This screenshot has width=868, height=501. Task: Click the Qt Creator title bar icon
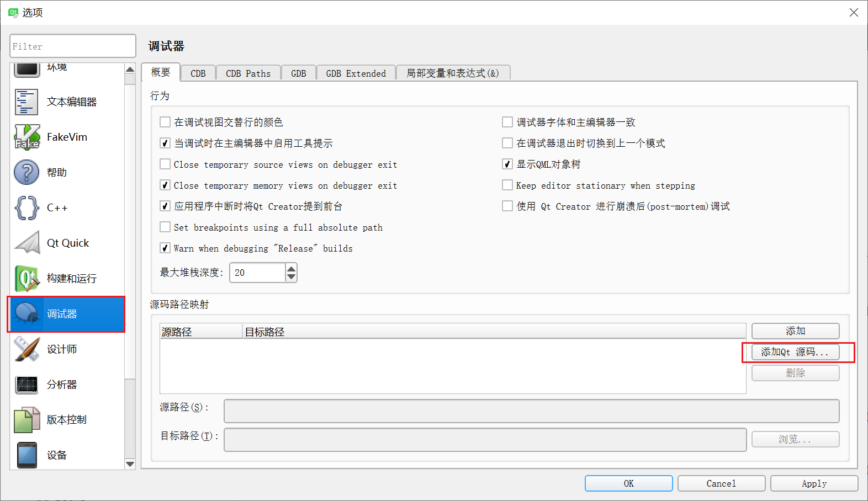13,12
